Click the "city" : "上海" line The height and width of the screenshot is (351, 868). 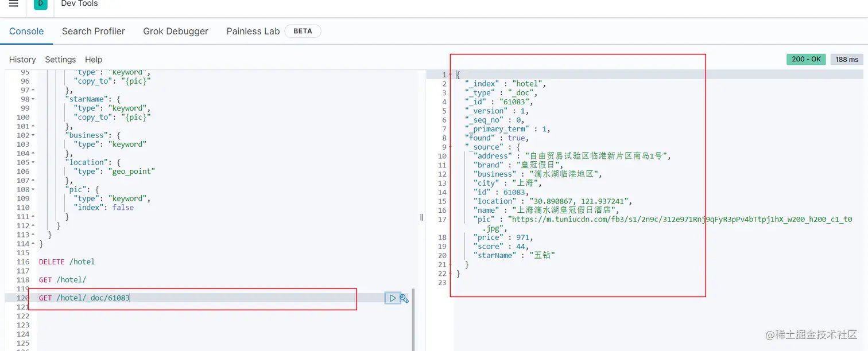[508, 183]
